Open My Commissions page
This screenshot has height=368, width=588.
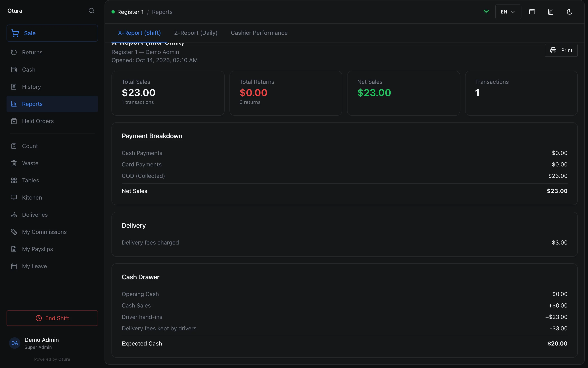click(52, 232)
